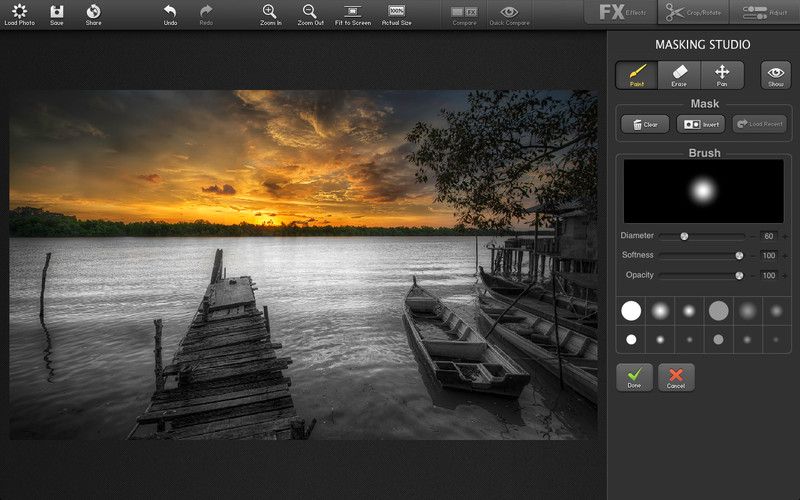Screen dimensions: 800x500
Task: Undo the last action
Action: (x=170, y=14)
